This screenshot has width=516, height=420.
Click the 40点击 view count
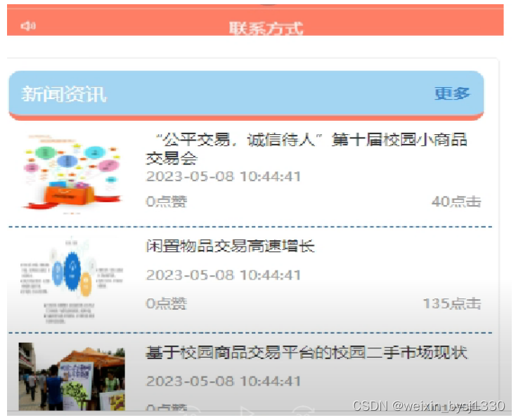(x=456, y=202)
